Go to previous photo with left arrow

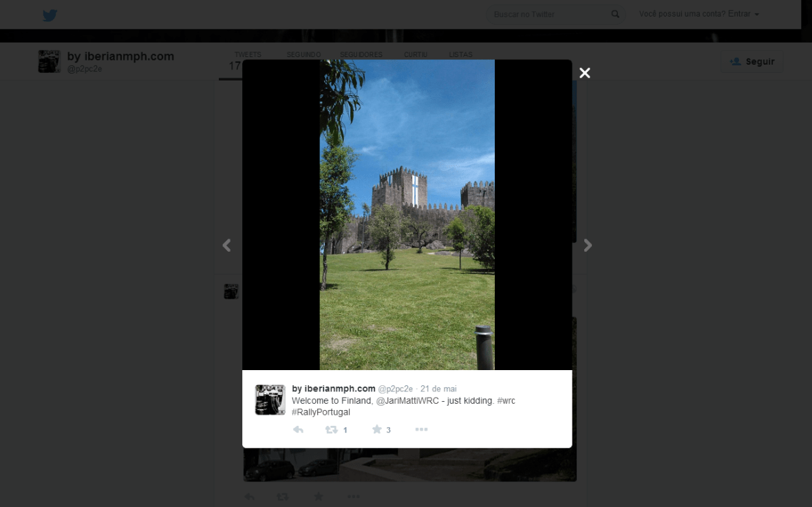click(226, 246)
